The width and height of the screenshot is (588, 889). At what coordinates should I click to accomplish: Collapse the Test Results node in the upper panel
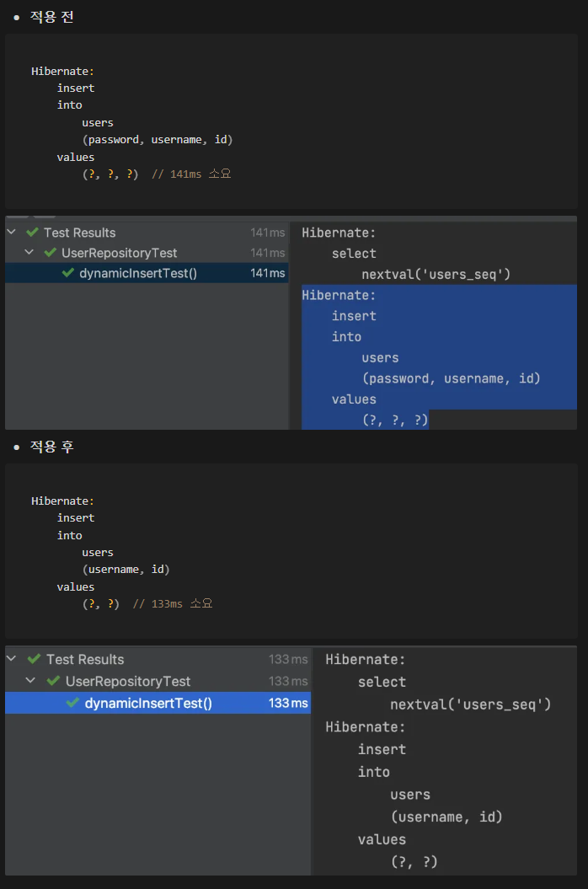pos(10,233)
